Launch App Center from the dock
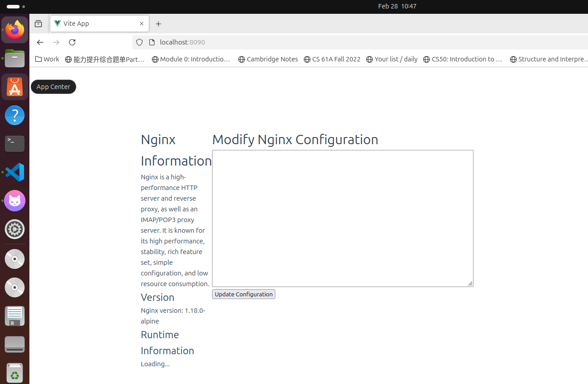This screenshot has height=384, width=588. (15, 87)
